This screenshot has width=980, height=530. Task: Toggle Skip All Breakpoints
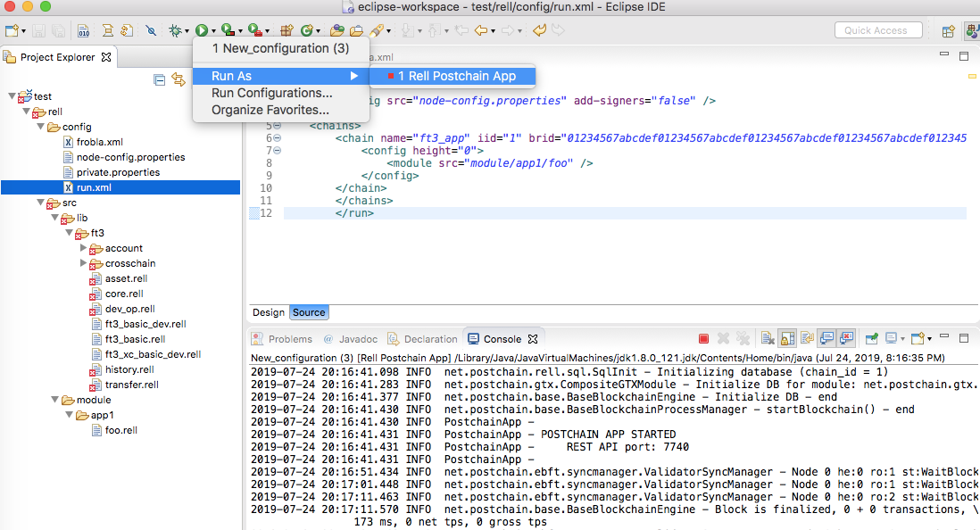[x=151, y=30]
